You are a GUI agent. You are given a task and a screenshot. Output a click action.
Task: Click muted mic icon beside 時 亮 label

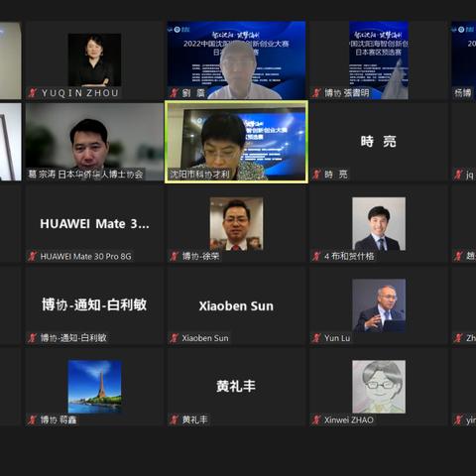tap(316, 175)
